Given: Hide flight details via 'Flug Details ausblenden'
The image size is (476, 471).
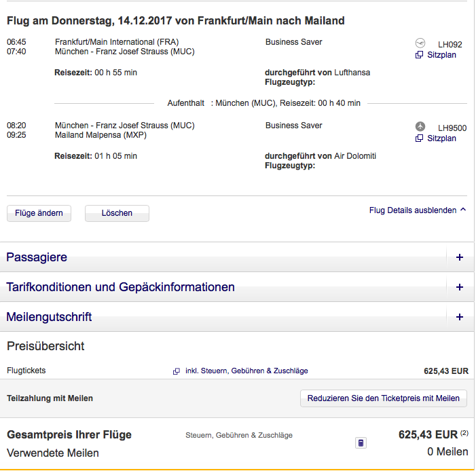Looking at the screenshot, I should tap(413, 210).
